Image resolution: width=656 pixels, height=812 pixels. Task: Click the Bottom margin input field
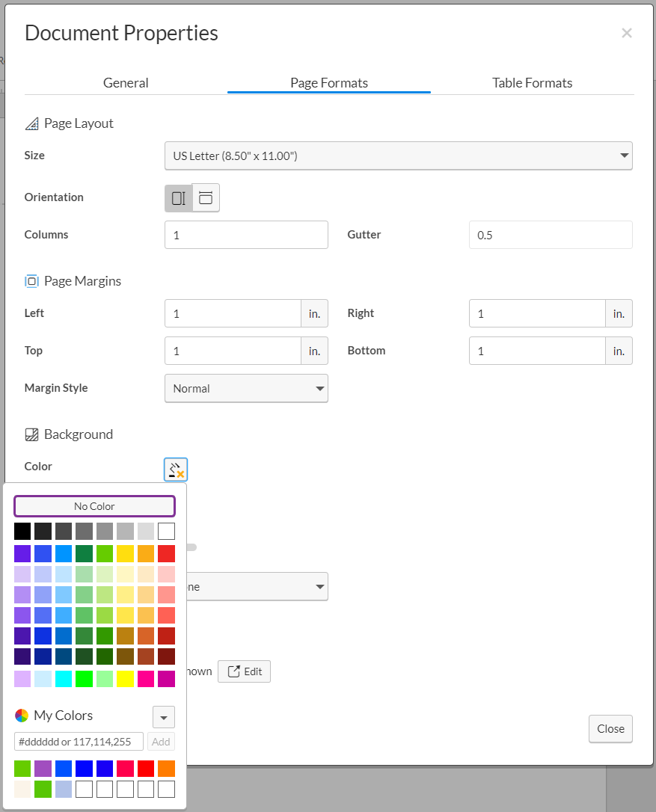click(x=537, y=351)
